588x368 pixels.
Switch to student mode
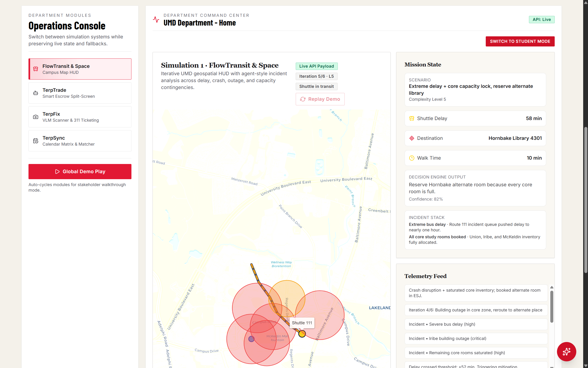coord(520,41)
